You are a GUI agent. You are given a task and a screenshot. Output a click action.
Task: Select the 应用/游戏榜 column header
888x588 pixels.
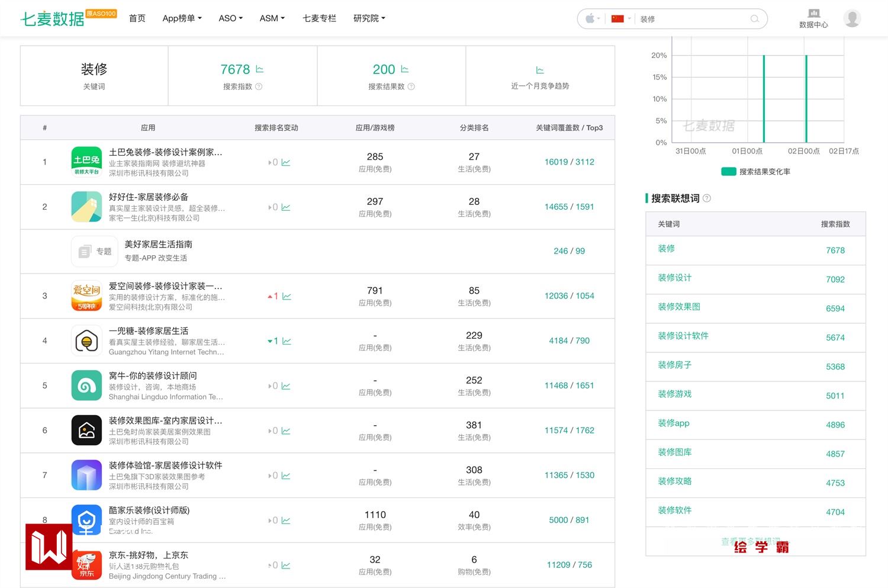click(375, 128)
